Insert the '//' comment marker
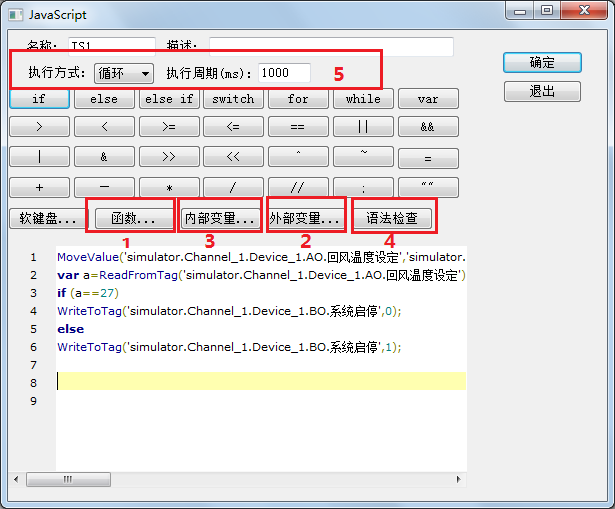615x509 pixels. tap(298, 187)
